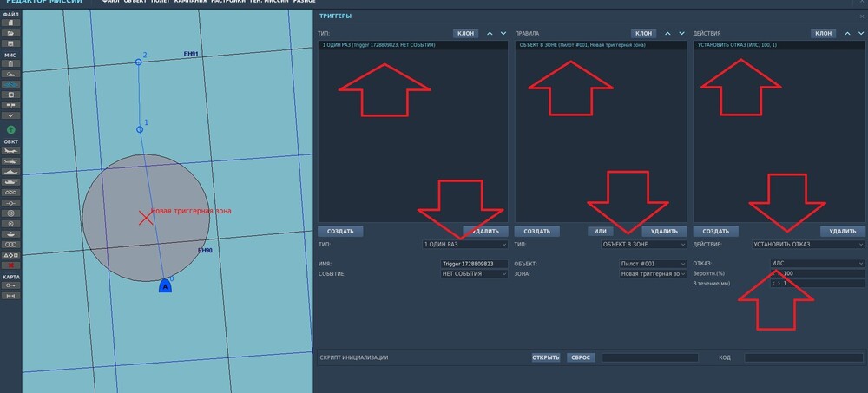The image size is (868, 393).
Task: Open the РАЗНОЕ menu in top bar
Action: point(305,2)
